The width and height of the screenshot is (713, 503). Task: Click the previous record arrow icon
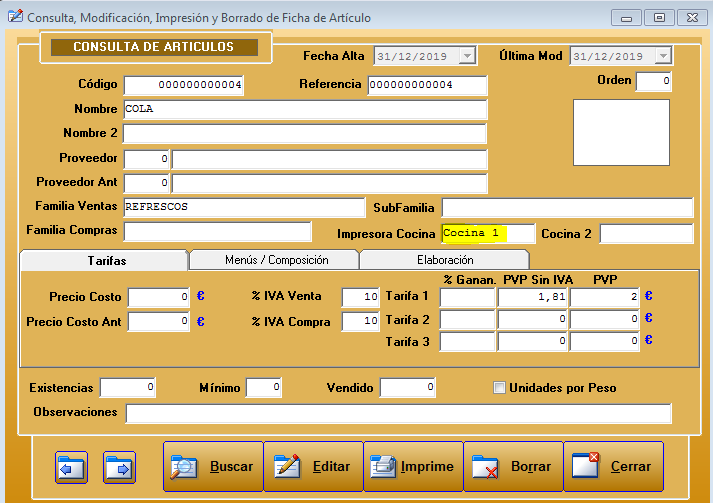[71, 467]
